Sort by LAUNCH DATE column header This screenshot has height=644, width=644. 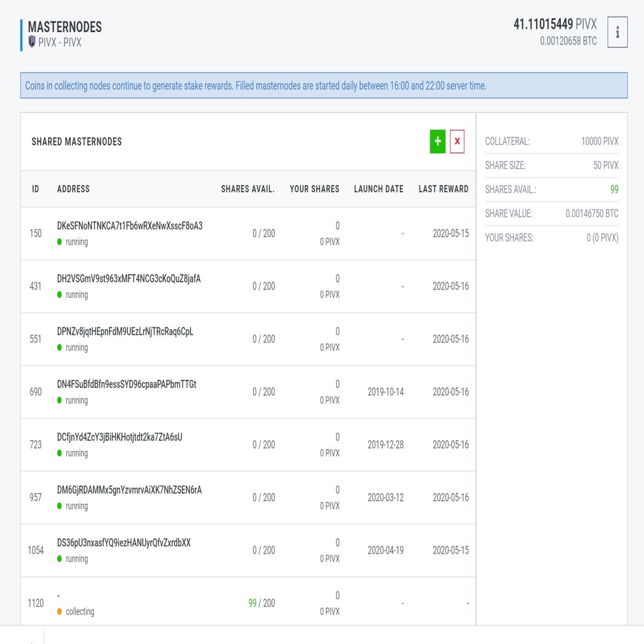coord(379,189)
